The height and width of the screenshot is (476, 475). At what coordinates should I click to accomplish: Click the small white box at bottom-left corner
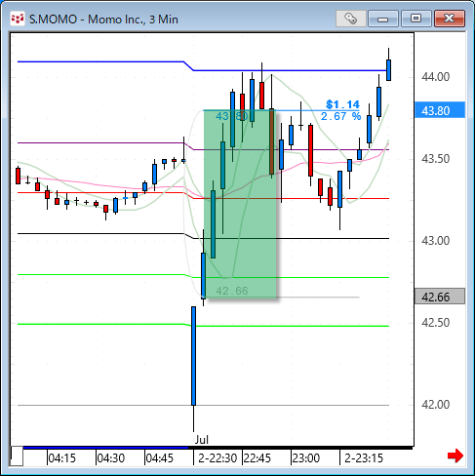tap(17, 456)
